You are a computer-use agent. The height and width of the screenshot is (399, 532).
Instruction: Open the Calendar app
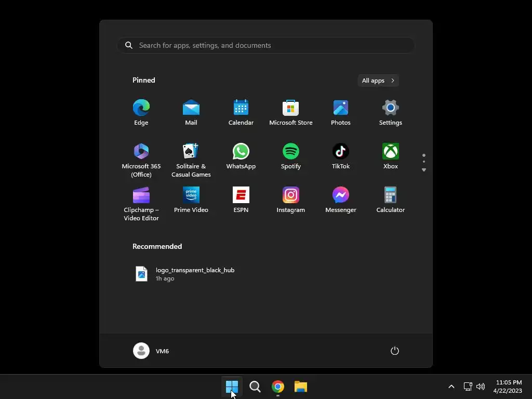tap(241, 113)
